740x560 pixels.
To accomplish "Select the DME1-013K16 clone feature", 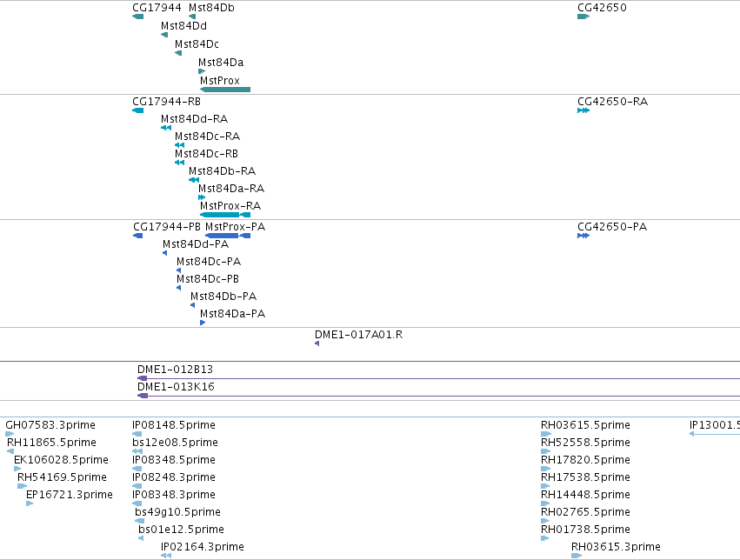I will pos(438,396).
